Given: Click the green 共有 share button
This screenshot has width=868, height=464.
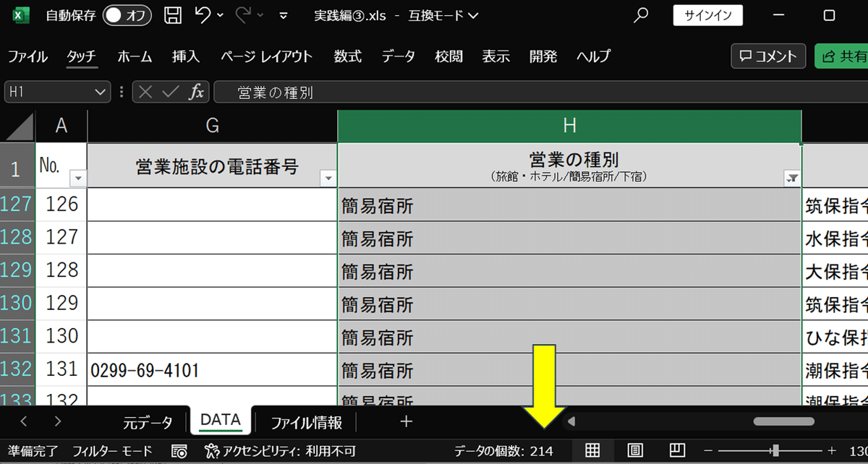Looking at the screenshot, I should (842, 56).
